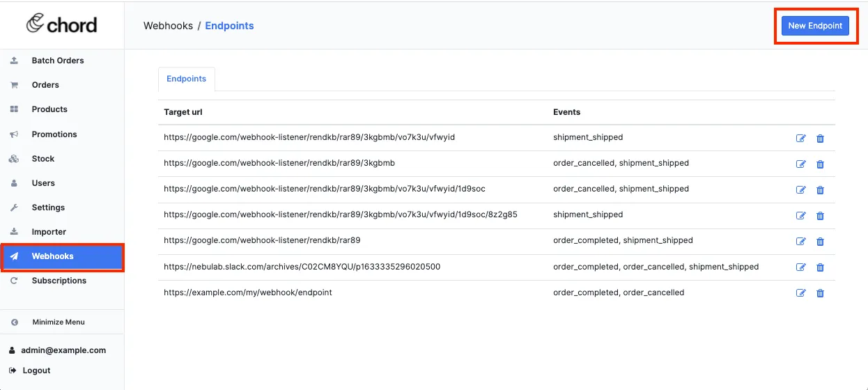Click the Users person icon
Viewport: 868px width, 390px height.
[14, 183]
